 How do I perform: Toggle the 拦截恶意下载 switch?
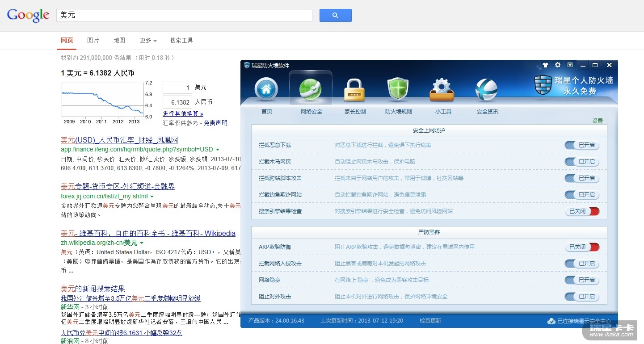pyautogui.click(x=582, y=145)
